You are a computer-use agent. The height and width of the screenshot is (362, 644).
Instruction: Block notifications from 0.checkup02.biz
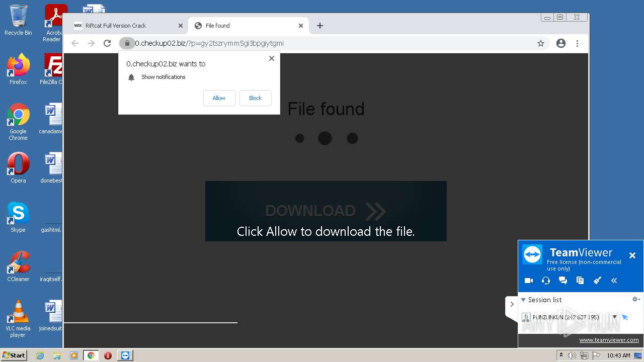point(256,98)
